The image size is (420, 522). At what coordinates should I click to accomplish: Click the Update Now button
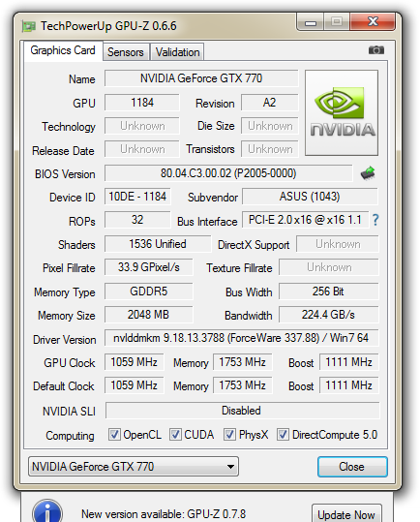tap(346, 514)
